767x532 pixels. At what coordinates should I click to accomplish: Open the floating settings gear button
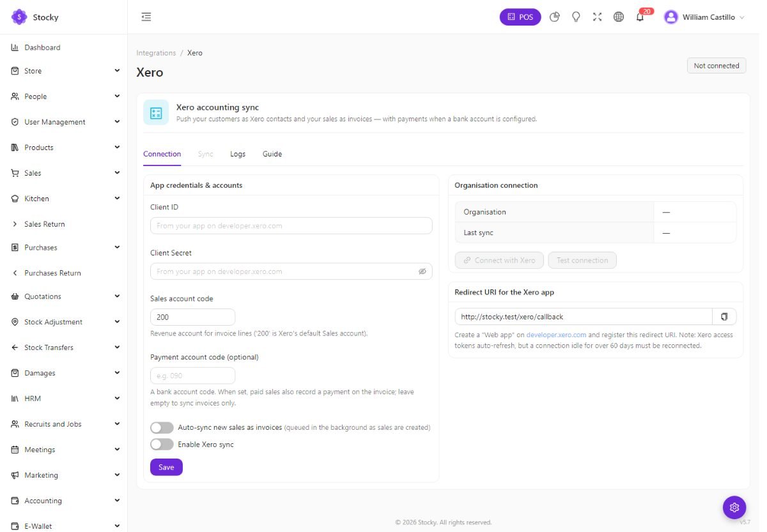734,507
